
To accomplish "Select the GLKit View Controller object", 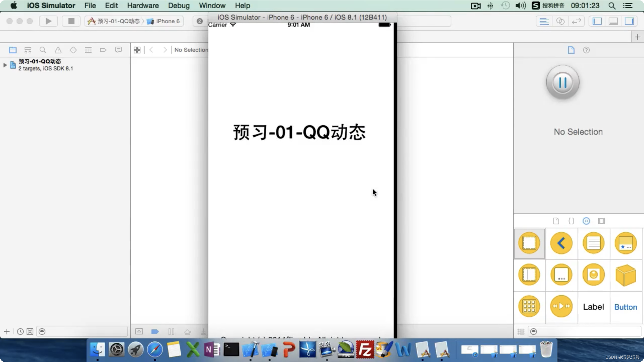I will [x=593, y=275].
